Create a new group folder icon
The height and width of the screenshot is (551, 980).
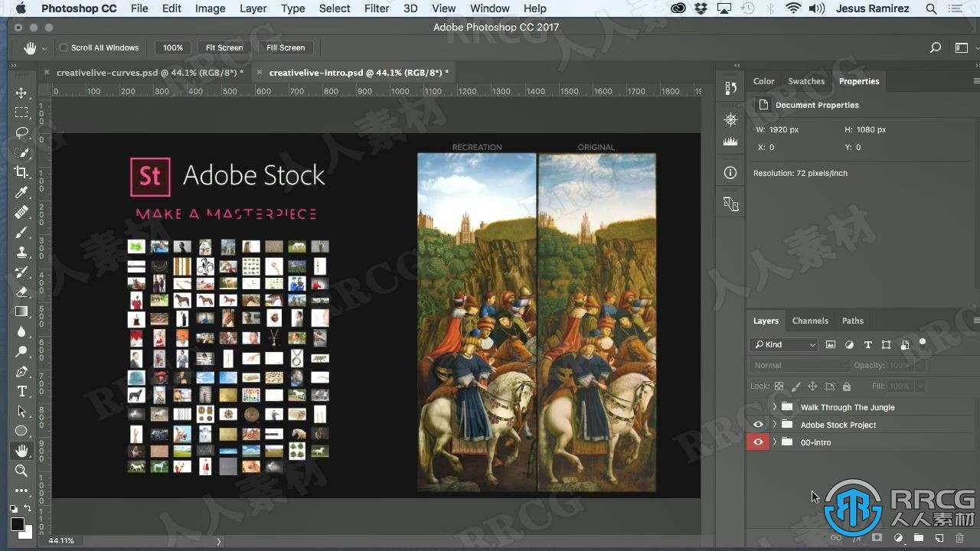coord(919,539)
